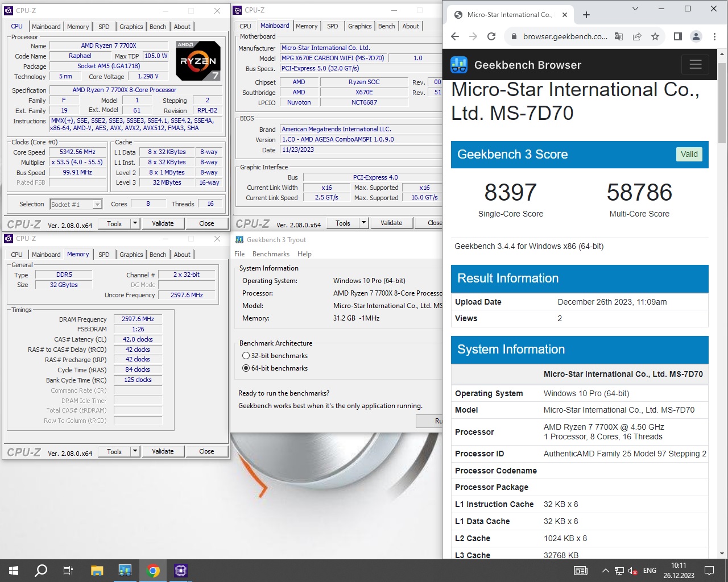This screenshot has width=728, height=582.
Task: Click the Geekbench Browser logo icon
Action: click(x=459, y=65)
